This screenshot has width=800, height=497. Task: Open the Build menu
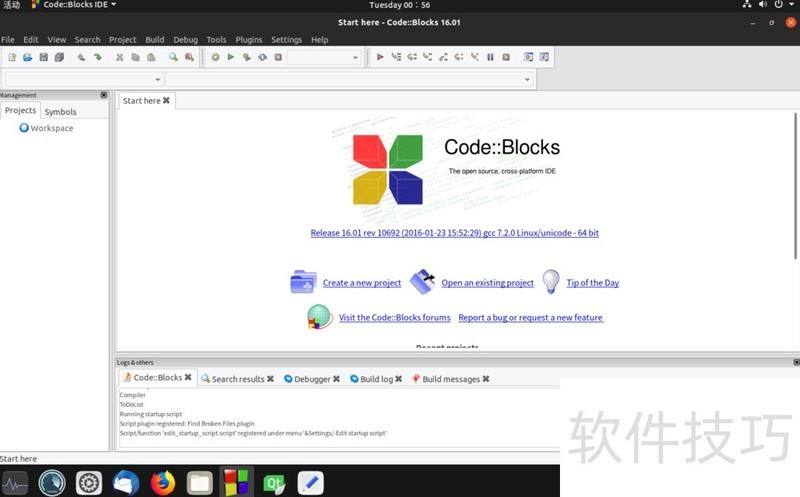click(x=155, y=40)
